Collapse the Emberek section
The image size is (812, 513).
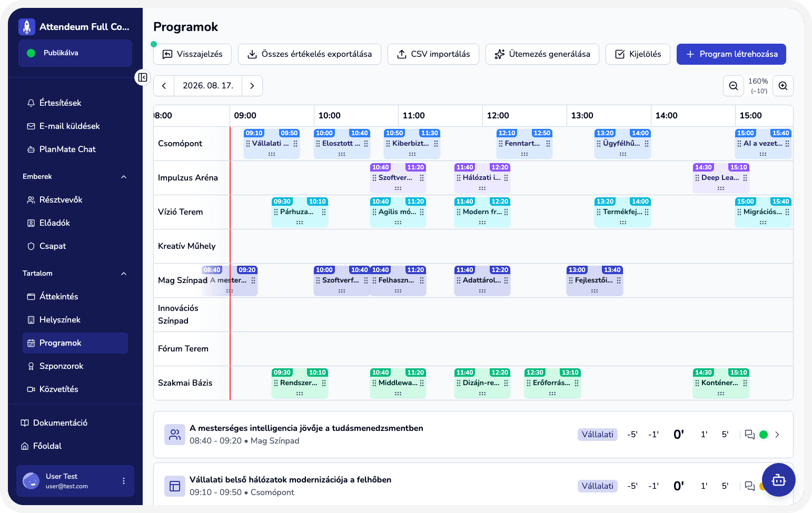point(124,177)
